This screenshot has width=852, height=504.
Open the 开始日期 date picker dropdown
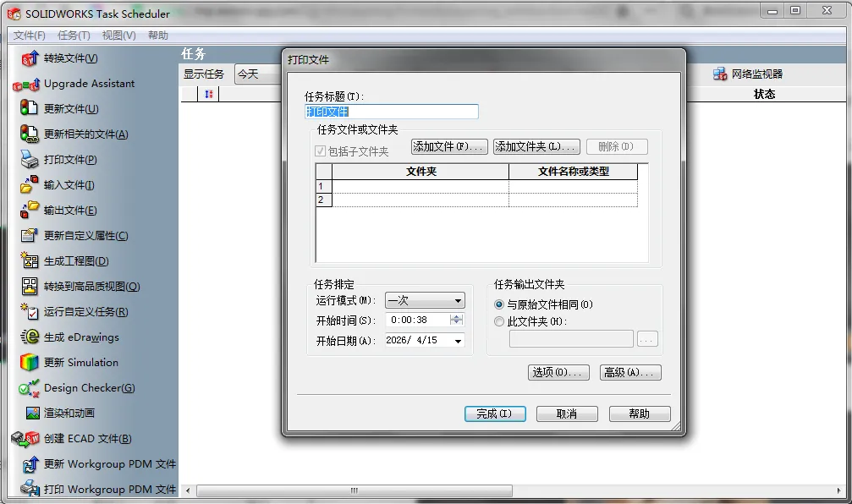(458, 341)
